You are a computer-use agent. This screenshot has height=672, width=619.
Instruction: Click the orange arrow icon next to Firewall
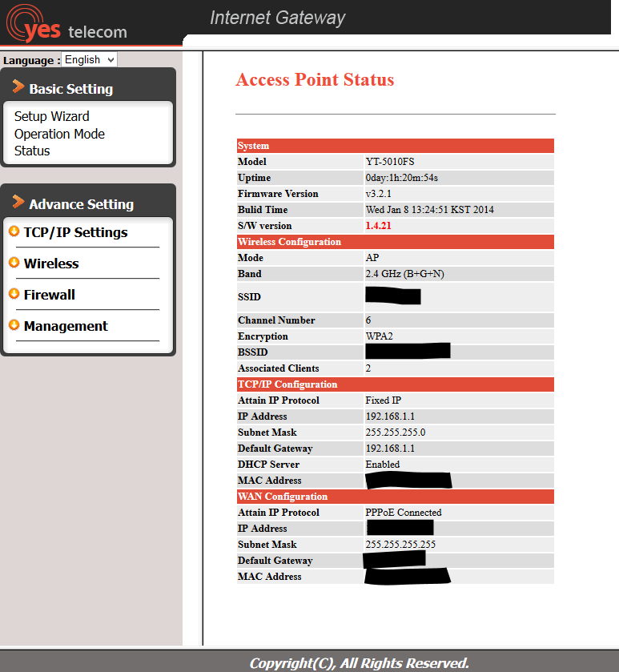coord(14,294)
